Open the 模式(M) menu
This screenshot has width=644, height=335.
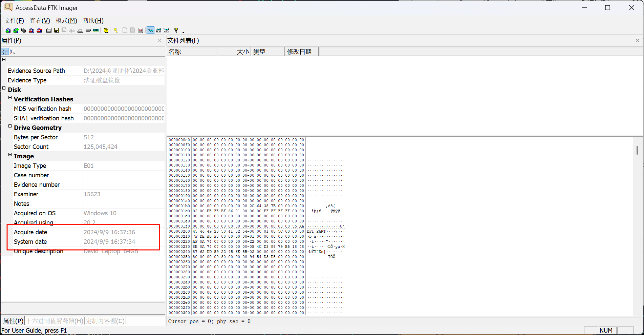[x=66, y=21]
